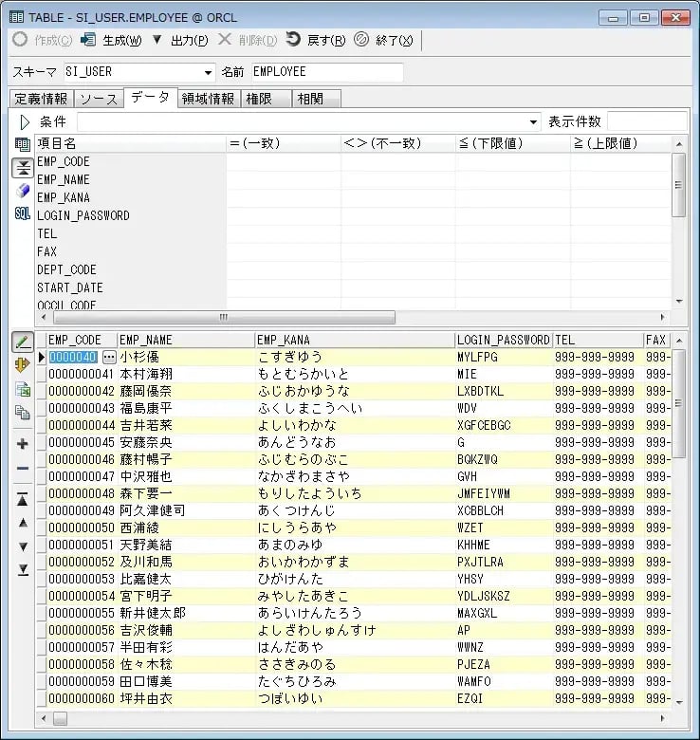Click the SQL icon in condition panel
This screenshot has width=700, height=740.
(x=23, y=214)
